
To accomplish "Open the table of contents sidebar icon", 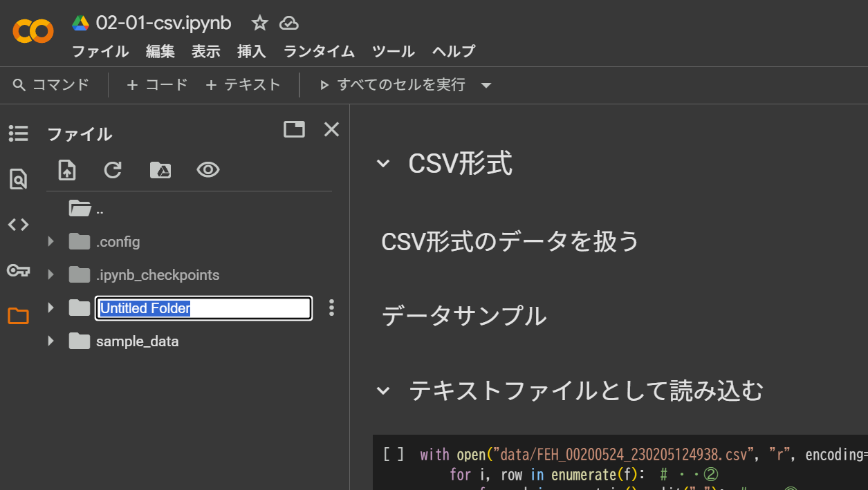I will [x=18, y=133].
